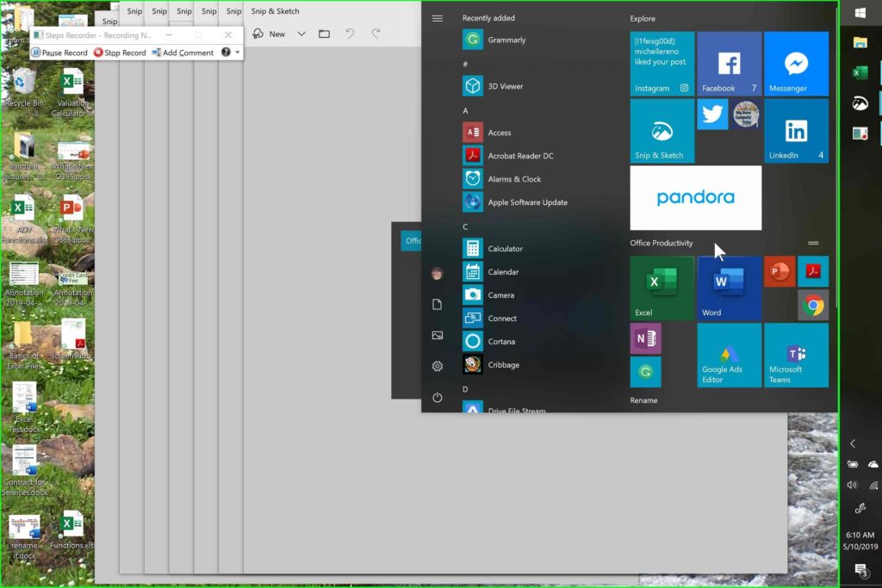Show hidden tray icons chevron
The height and width of the screenshot is (588, 882).
pyautogui.click(x=853, y=443)
